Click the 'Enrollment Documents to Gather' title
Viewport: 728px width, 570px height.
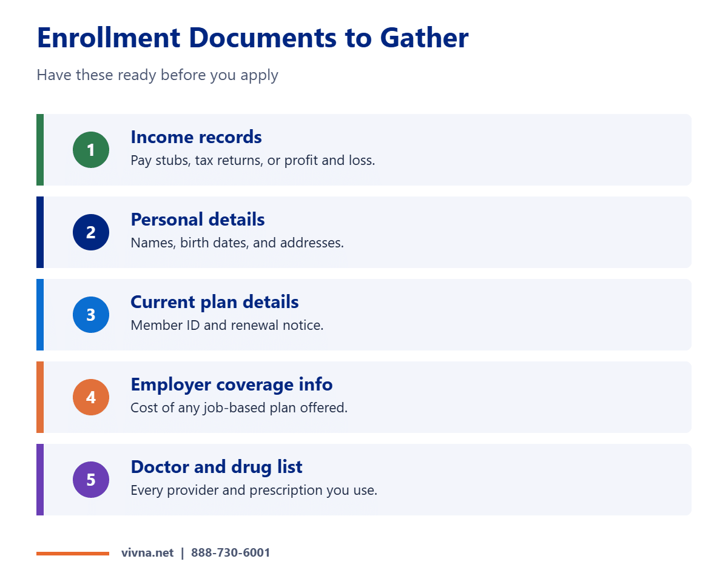pyautogui.click(x=252, y=38)
